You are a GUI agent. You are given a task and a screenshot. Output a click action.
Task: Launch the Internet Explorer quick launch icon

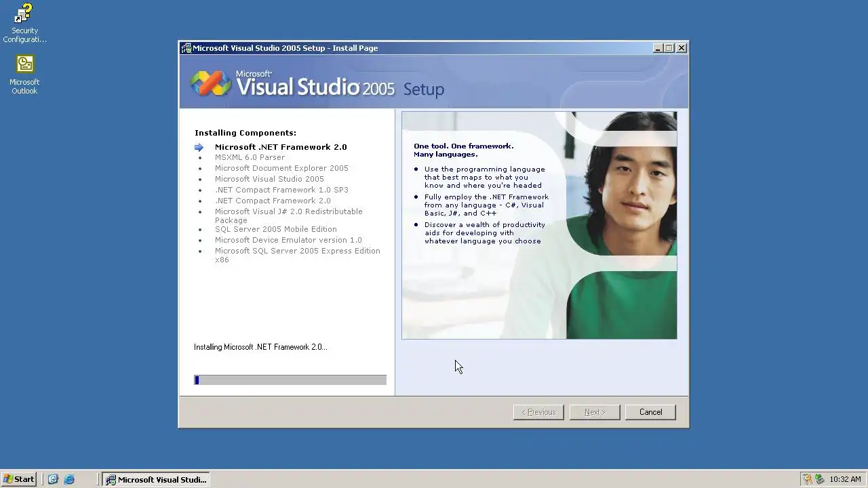69,479
